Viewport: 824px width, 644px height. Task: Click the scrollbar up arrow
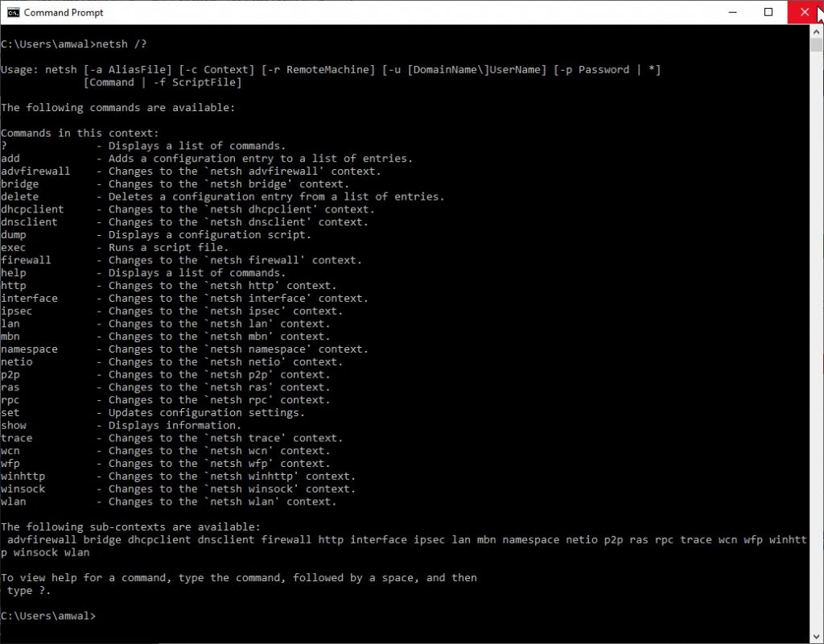click(x=818, y=31)
